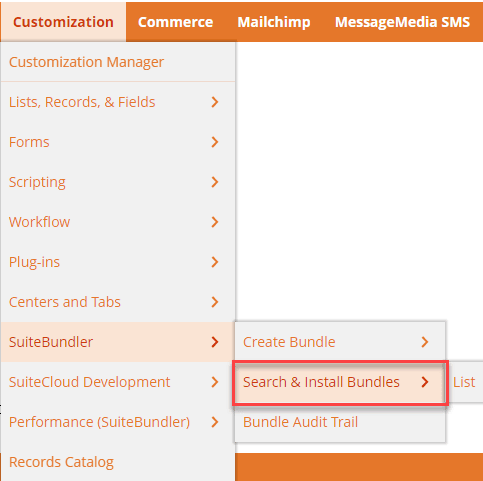This screenshot has height=481, width=483.
Task: Select the SuiteBundler menu entry
Action: 118,342
